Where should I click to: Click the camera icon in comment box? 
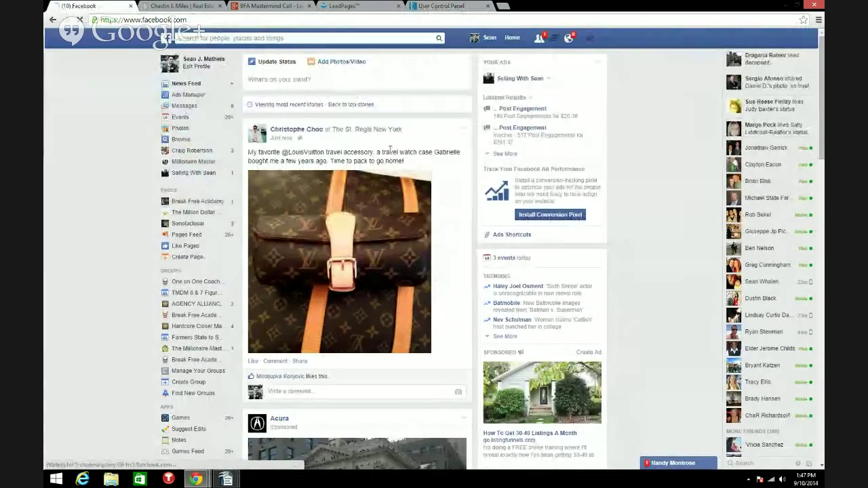coord(458,392)
